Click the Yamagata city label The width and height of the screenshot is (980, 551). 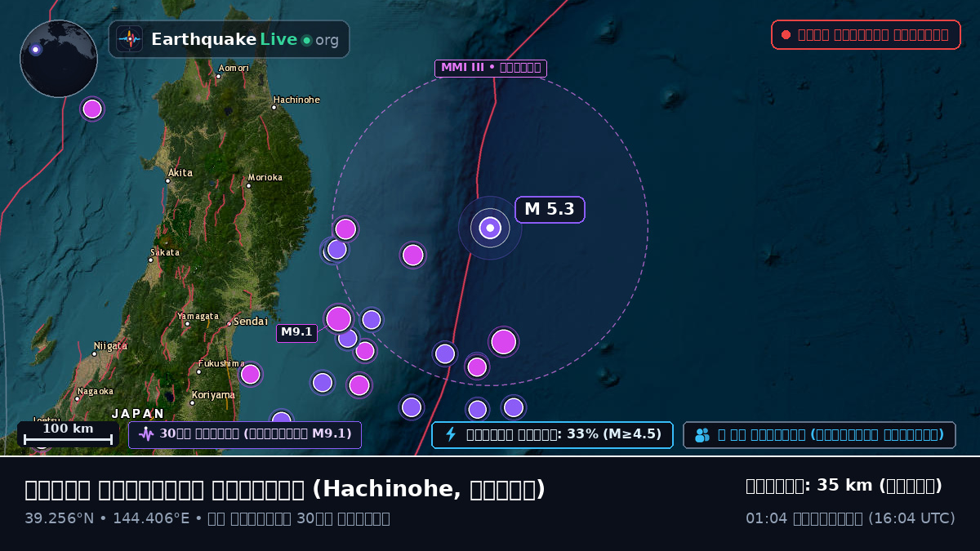click(198, 316)
